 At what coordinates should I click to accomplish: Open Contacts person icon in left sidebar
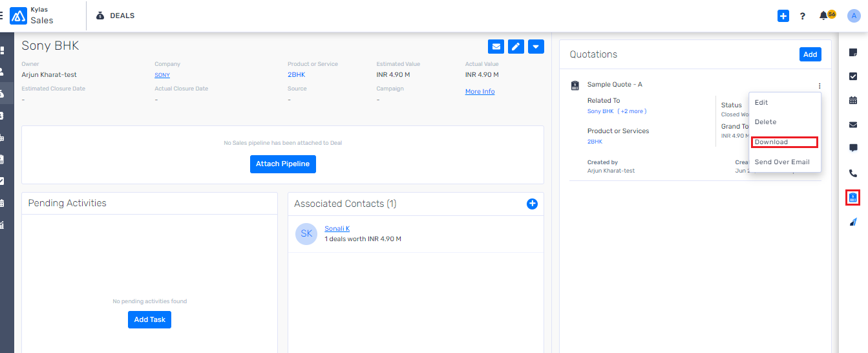(x=2, y=72)
